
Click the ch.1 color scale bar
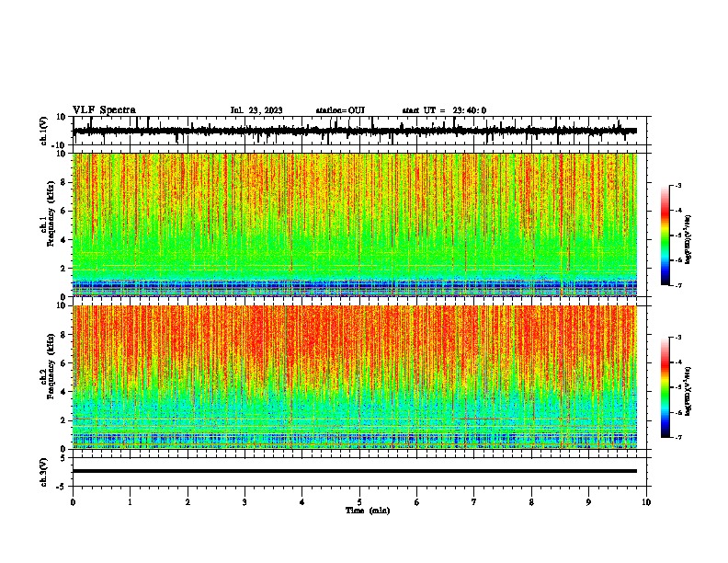click(x=665, y=236)
